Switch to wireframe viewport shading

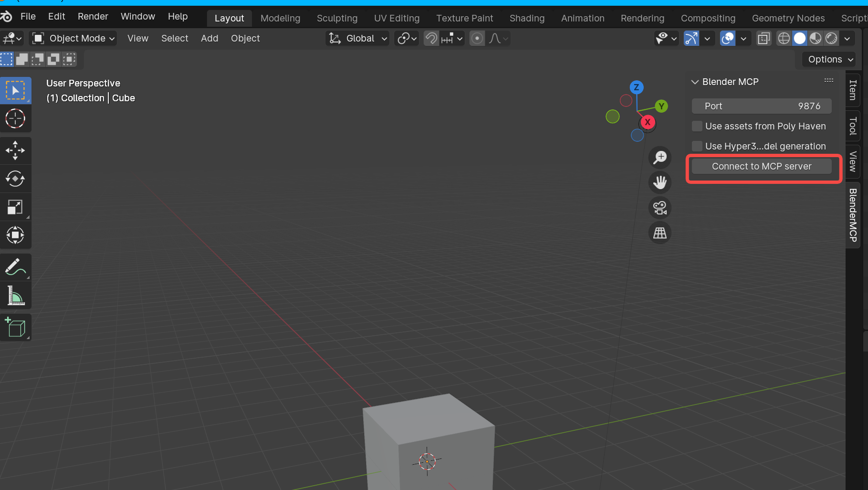pyautogui.click(x=784, y=38)
